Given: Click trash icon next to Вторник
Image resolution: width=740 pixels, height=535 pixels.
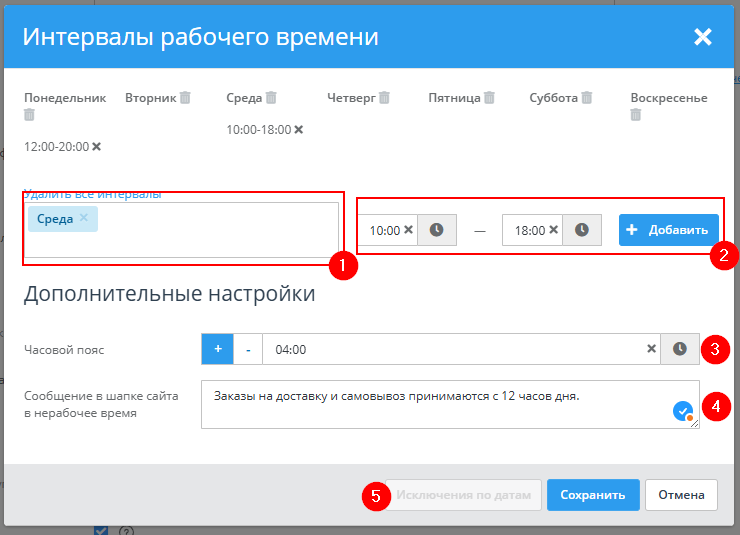Looking at the screenshot, I should pyautogui.click(x=185, y=98).
